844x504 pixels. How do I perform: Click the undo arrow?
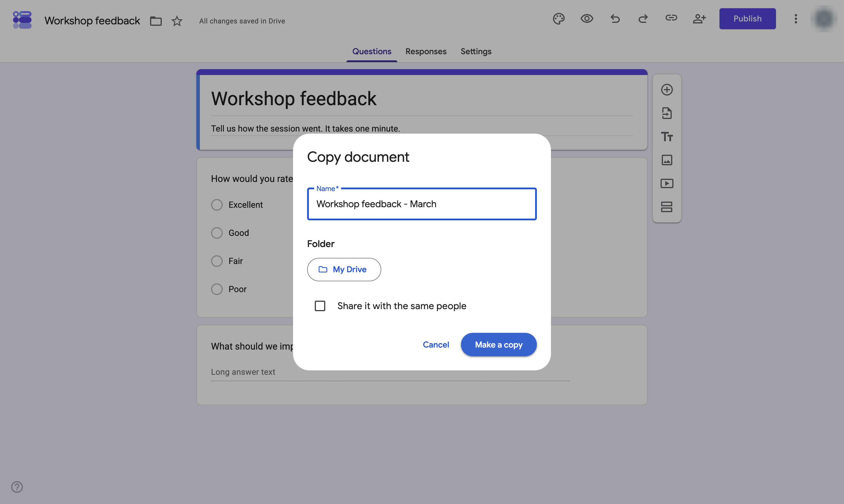point(615,19)
